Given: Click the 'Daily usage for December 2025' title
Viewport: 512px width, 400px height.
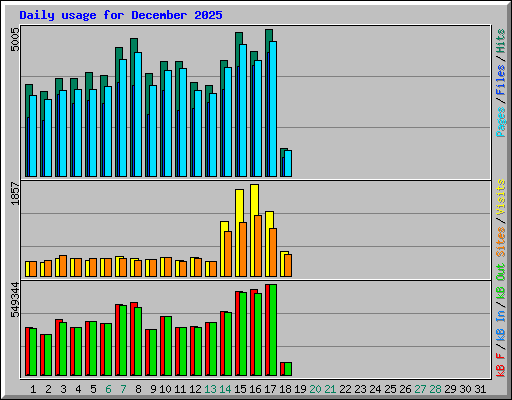Looking at the screenshot, I should pos(121,15).
